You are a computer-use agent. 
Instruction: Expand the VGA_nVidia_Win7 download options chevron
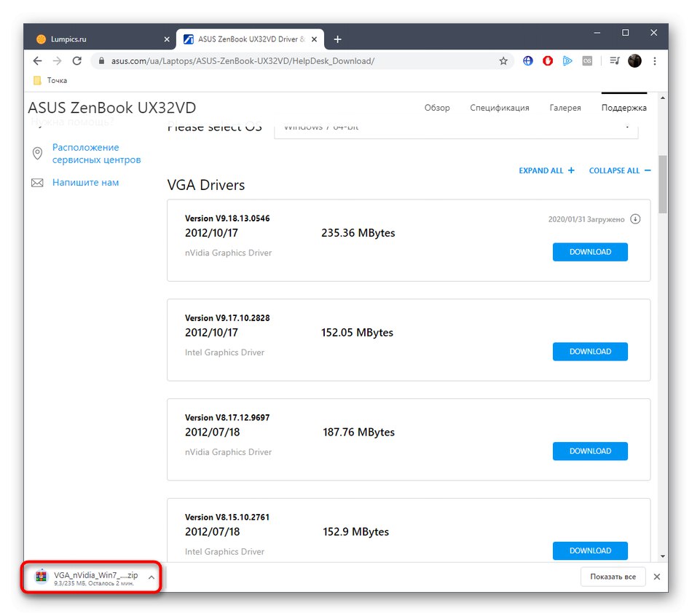click(151, 576)
